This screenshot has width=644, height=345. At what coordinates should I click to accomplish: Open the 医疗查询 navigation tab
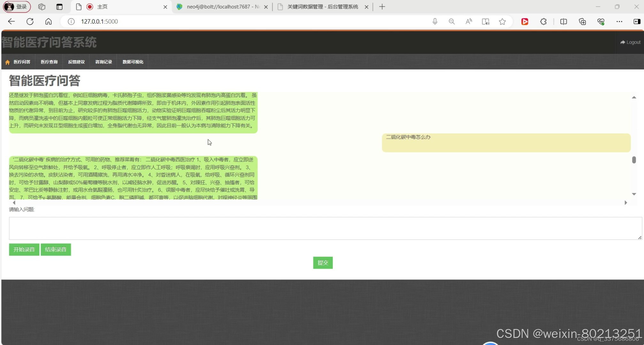pyautogui.click(x=49, y=62)
